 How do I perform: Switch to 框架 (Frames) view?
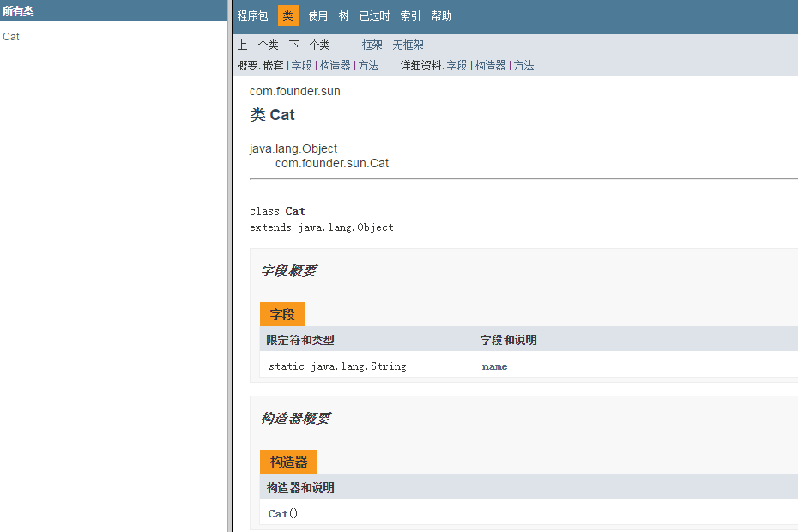coord(372,44)
